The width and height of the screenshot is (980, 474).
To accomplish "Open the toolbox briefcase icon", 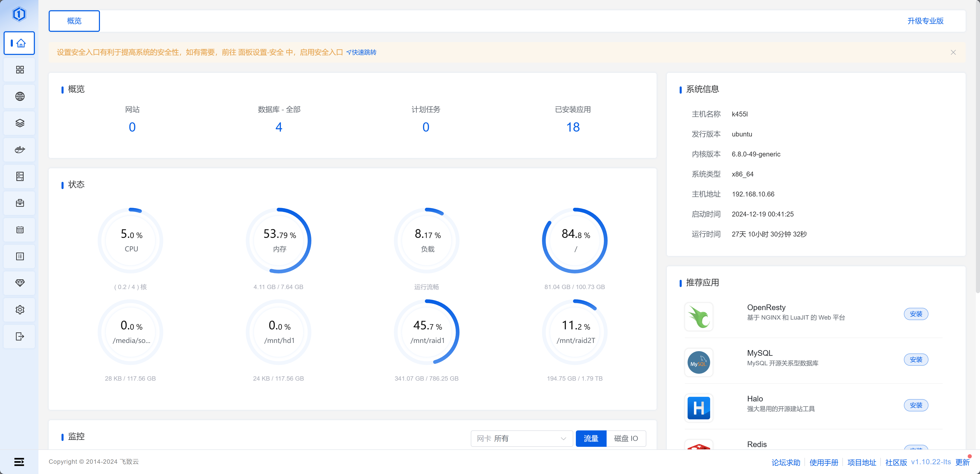I will click(20, 203).
